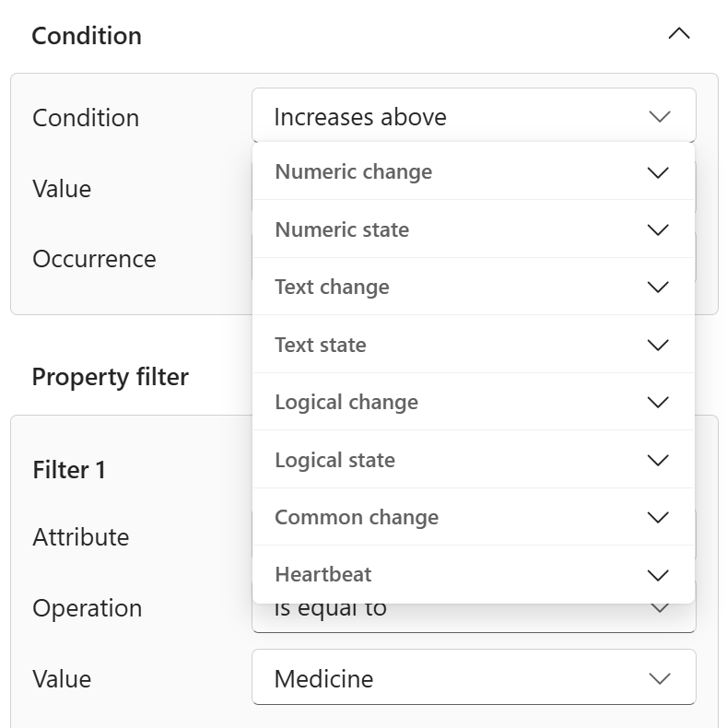
Task: Open the 'Increases above' condition dropdown
Action: 474,115
